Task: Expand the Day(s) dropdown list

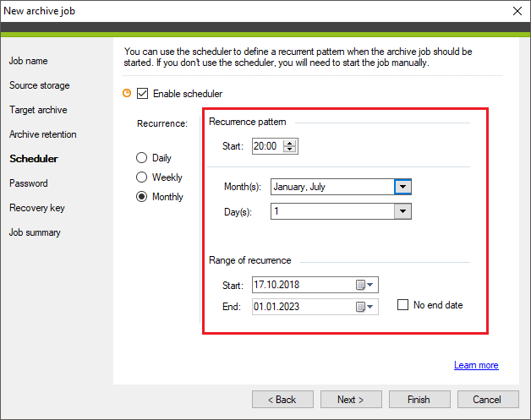Action: click(x=402, y=211)
